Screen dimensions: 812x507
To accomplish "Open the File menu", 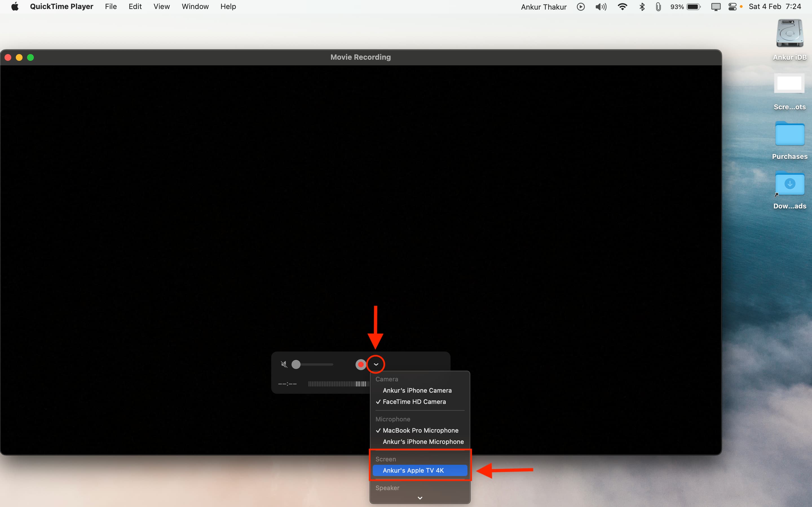I will pos(111,7).
